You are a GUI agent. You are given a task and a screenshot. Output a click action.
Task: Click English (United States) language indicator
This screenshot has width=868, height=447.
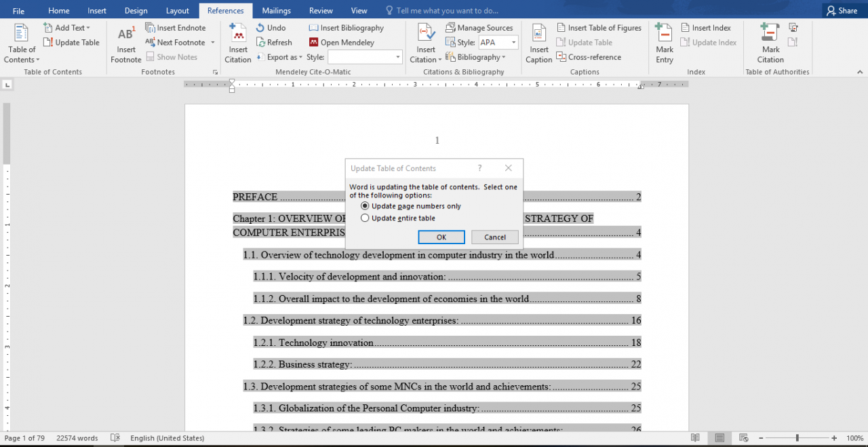(x=167, y=438)
